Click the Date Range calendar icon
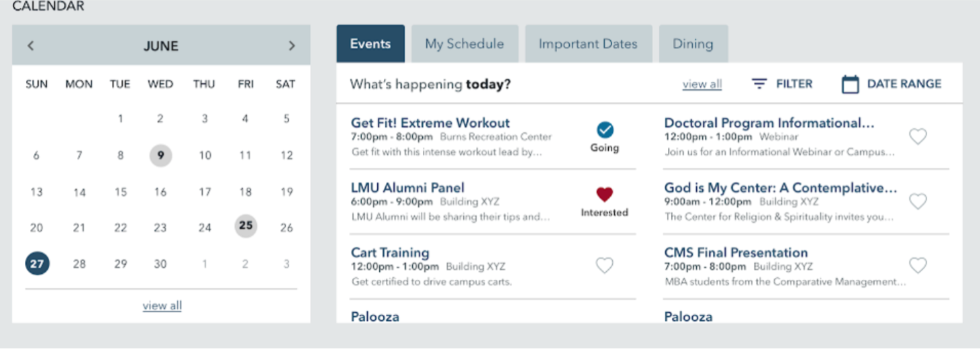The width and height of the screenshot is (980, 349). coord(850,85)
